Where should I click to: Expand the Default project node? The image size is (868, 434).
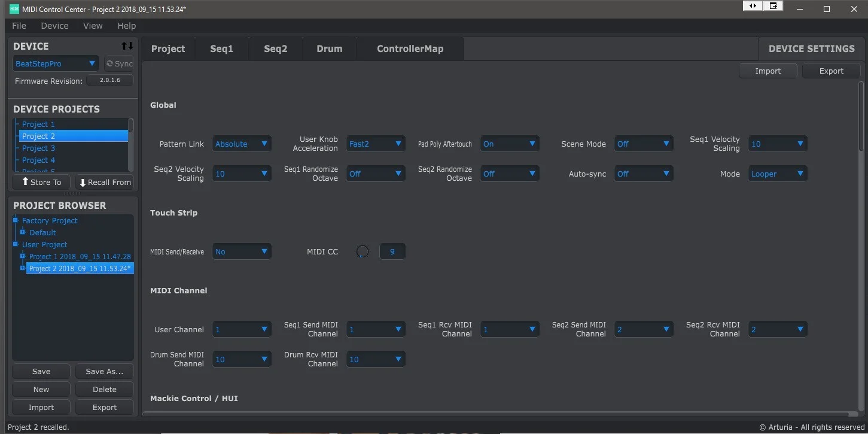point(23,232)
